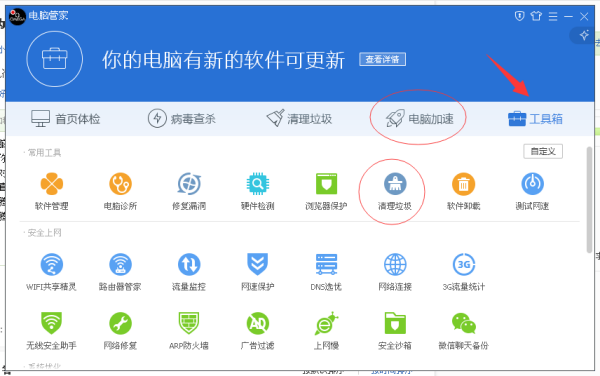Launch the 测试网速 tool
Image resolution: width=600 pixels, height=376 pixels.
click(532, 191)
